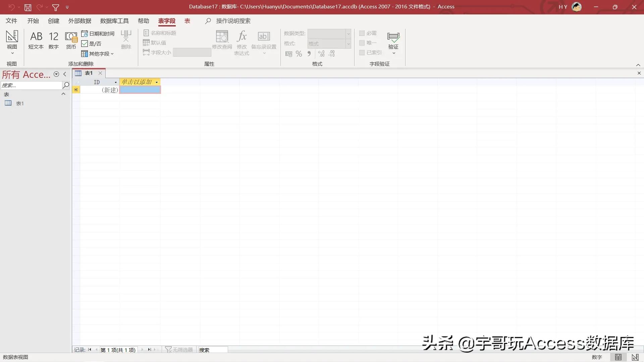
Task: Toggle the 是/否 (Yes/No) field option
Action: coord(92,43)
